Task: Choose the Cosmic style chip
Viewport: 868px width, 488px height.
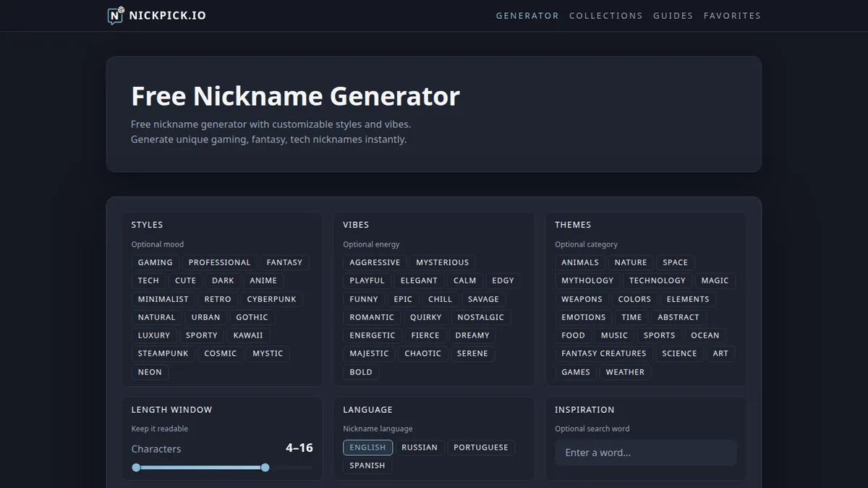Action: 221,354
